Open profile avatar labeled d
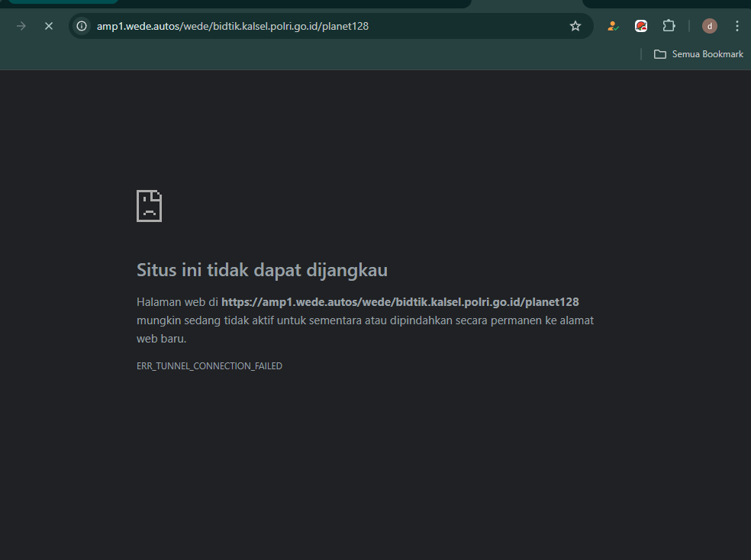Viewport: 751px width, 560px height. [x=709, y=26]
